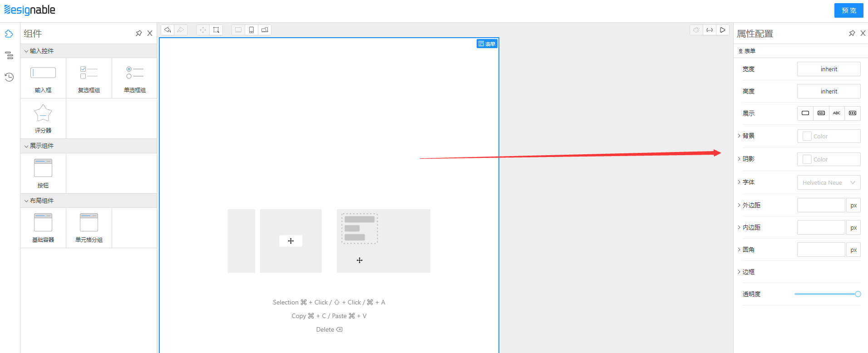The width and height of the screenshot is (868, 353).
Task: Open the code view braces icon
Action: coord(710,30)
